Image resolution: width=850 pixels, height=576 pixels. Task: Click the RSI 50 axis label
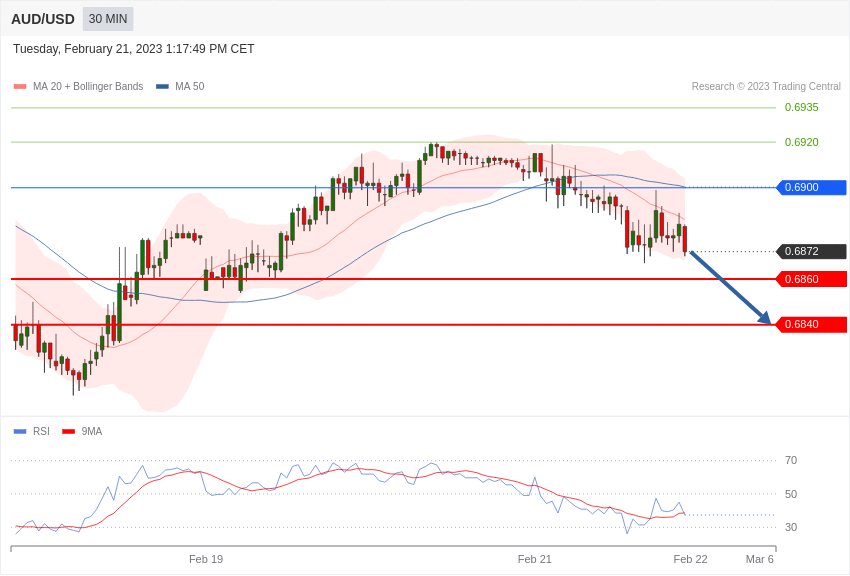791,494
